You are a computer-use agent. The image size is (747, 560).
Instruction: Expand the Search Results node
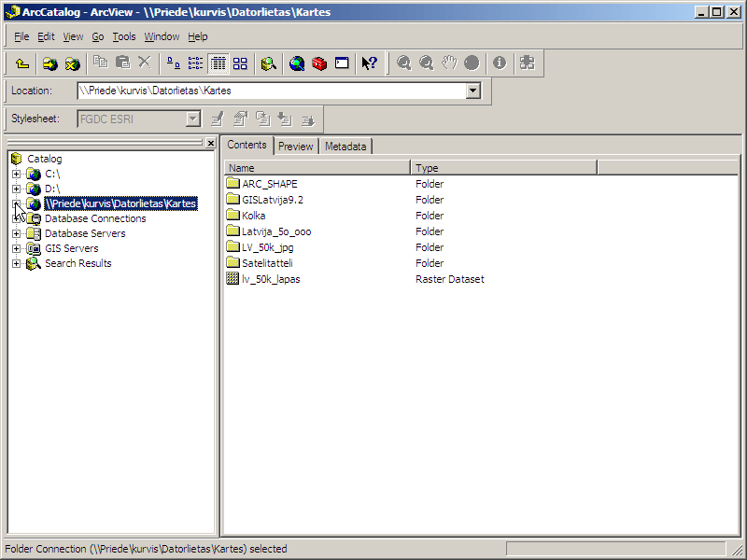[x=16, y=263]
